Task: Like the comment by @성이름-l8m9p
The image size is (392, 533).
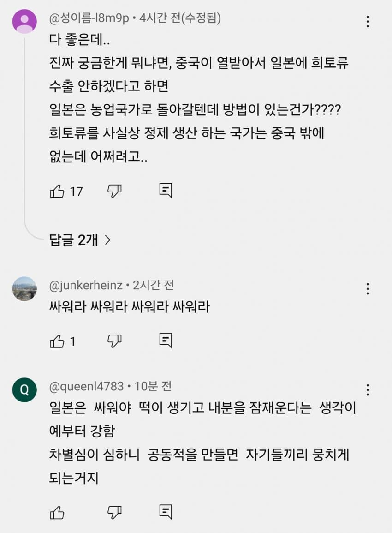Action: point(57,191)
